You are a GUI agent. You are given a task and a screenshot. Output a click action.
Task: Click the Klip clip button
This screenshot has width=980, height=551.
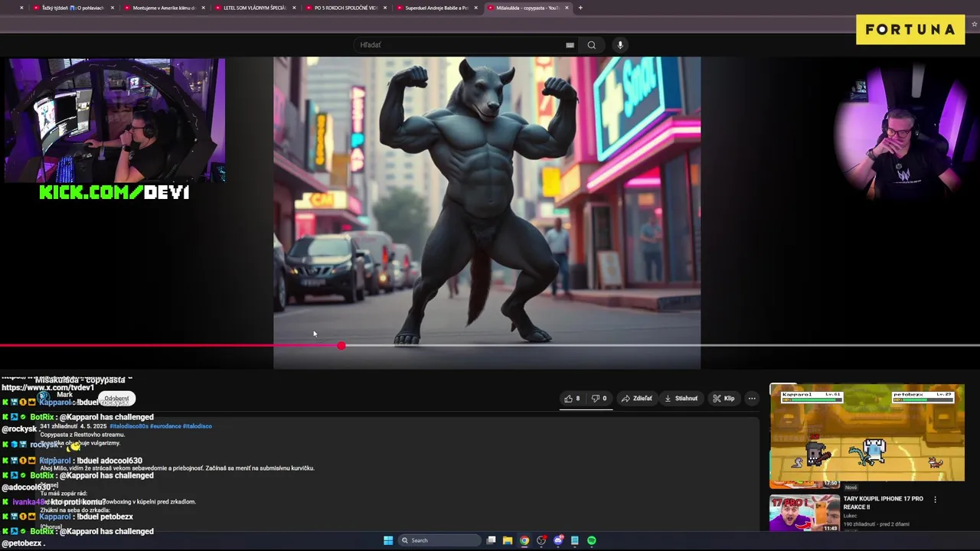click(724, 398)
